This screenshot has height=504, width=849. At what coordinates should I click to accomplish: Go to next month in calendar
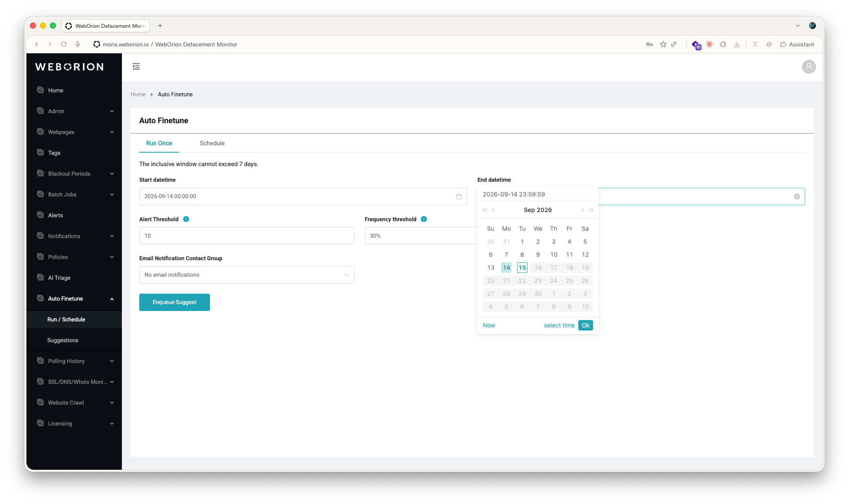pos(582,210)
